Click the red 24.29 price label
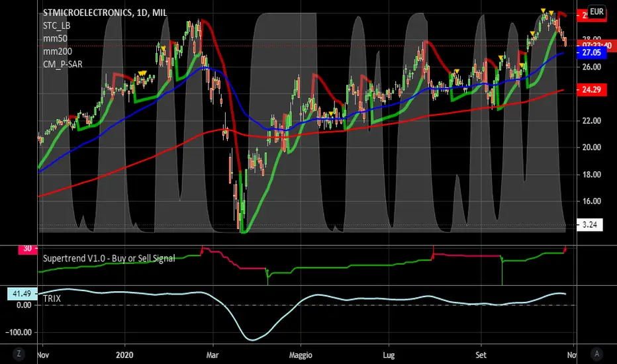 click(x=591, y=90)
